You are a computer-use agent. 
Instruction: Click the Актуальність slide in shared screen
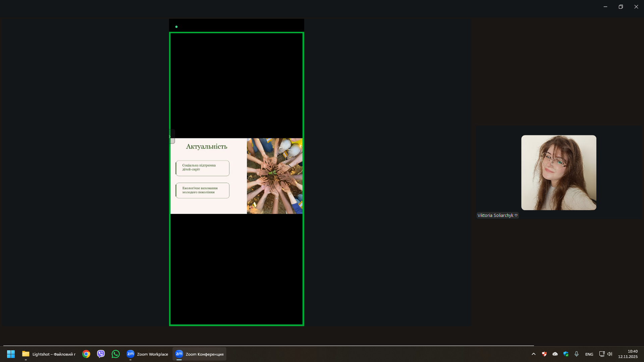236,176
